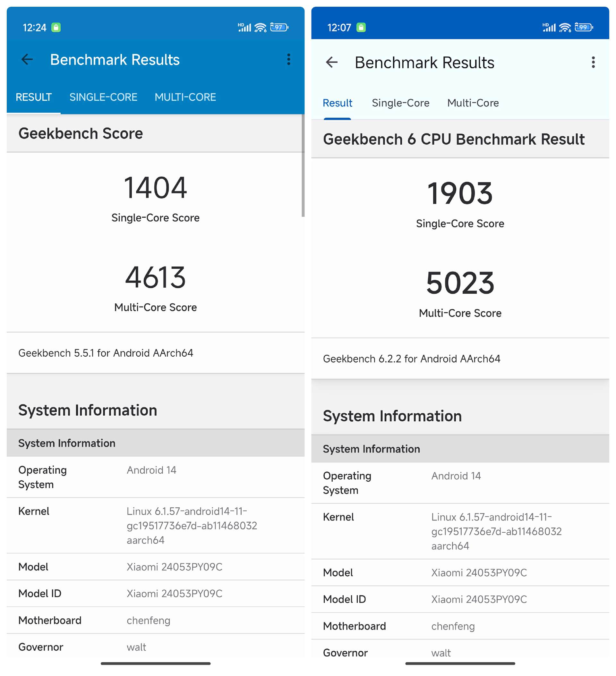Tap the Wi-Fi icon in the 12:07 status bar
The width and height of the screenshot is (616, 676).
click(x=565, y=27)
